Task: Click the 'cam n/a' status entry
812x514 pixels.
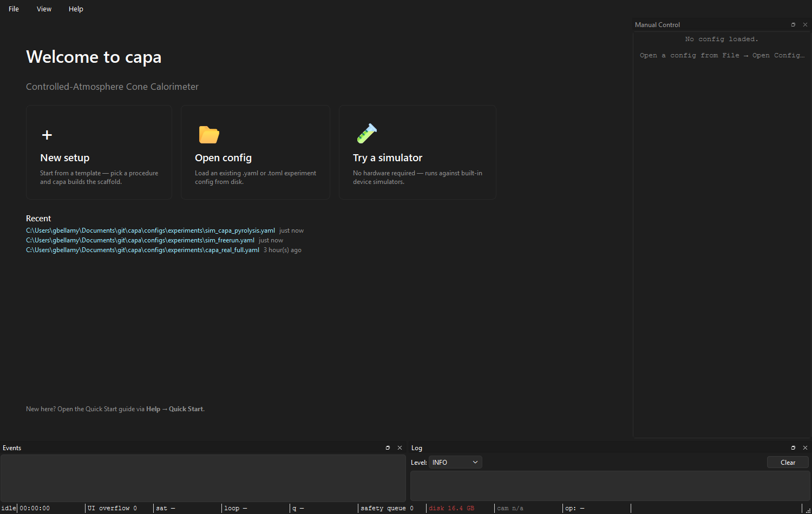Action: tap(510, 508)
